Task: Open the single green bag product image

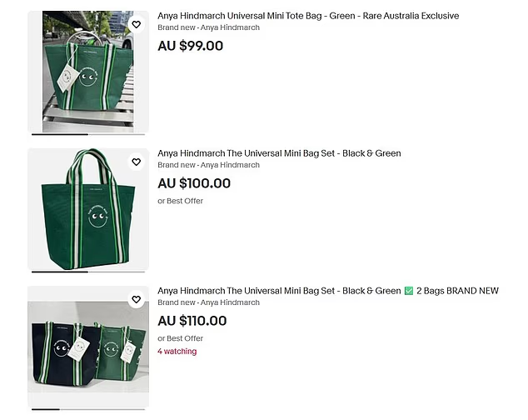Action: point(87,208)
